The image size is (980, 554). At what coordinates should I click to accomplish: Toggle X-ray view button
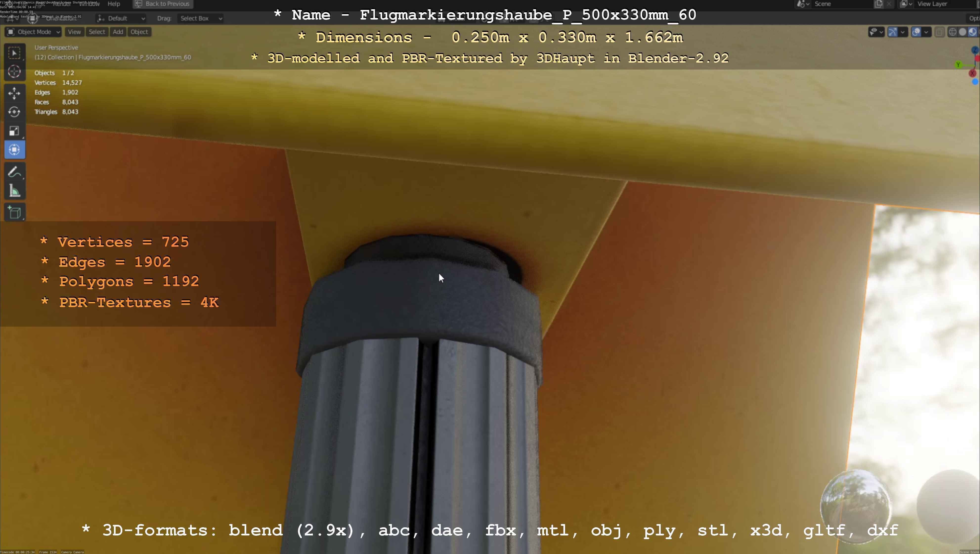pos(939,32)
